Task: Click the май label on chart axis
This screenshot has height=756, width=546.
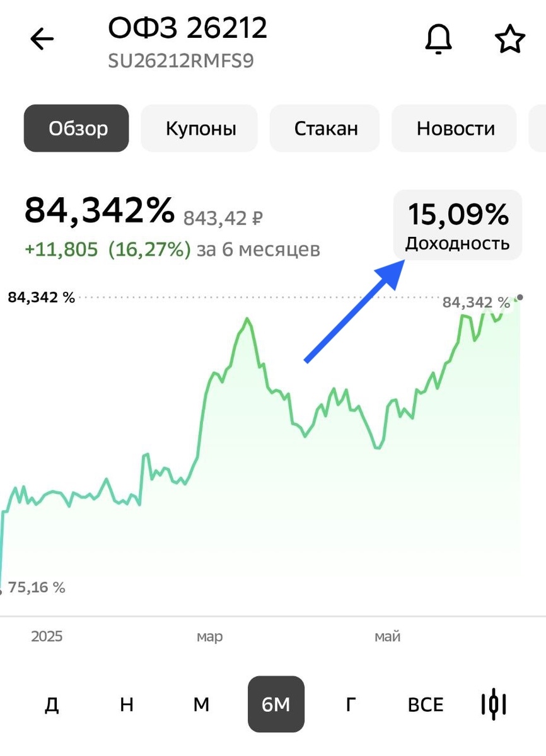Action: pyautogui.click(x=387, y=636)
